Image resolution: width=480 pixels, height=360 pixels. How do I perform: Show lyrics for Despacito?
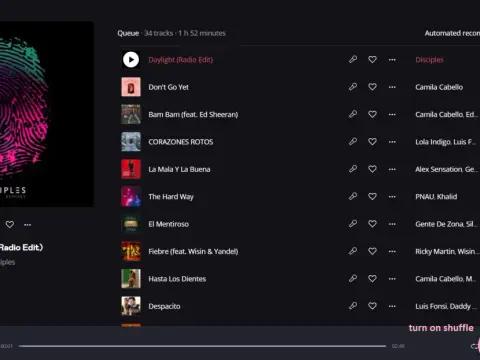(353, 306)
